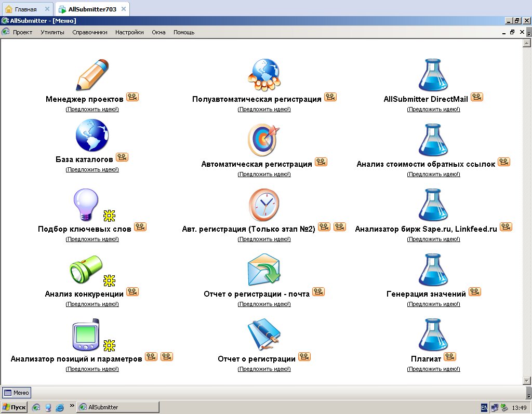This screenshot has height=414, width=532.
Task: Click the 13:49 clock in system tray
Action: pos(519,408)
